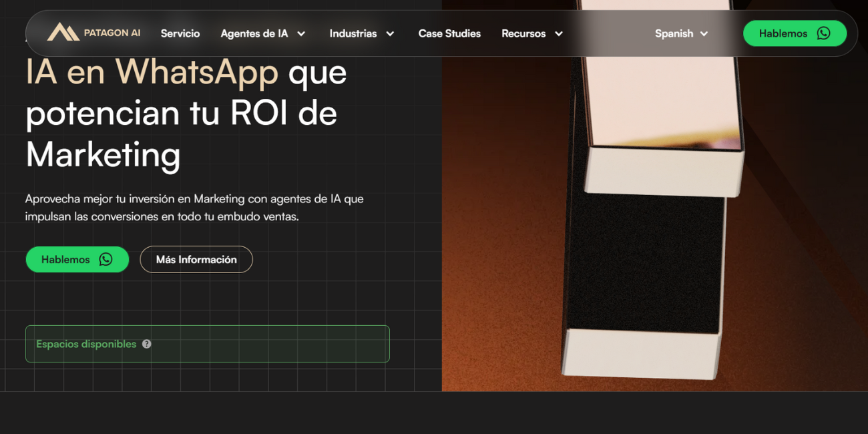
Task: Open the Servicio nav item
Action: point(180,33)
